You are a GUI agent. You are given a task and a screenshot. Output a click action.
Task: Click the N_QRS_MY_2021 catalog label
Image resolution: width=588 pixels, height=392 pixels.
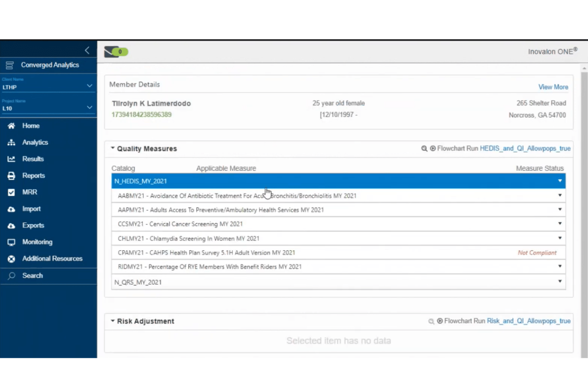[x=138, y=282]
